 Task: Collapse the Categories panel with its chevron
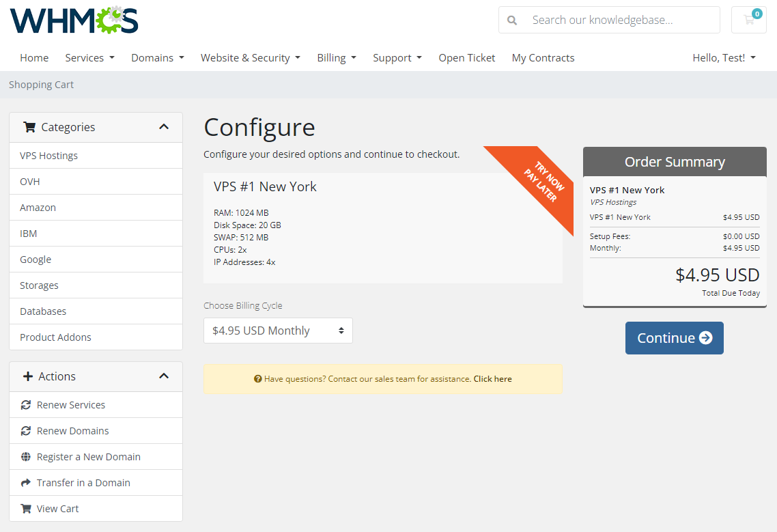click(x=164, y=126)
